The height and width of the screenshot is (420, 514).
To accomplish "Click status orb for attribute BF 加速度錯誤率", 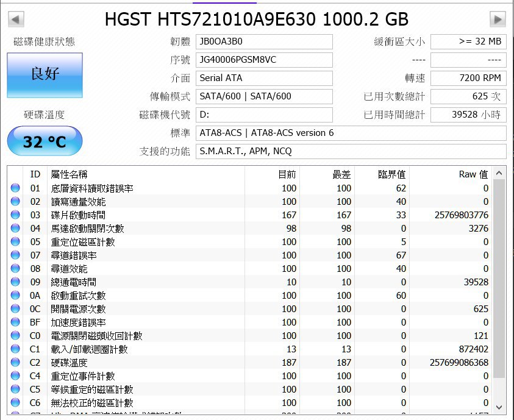I will point(15,322).
